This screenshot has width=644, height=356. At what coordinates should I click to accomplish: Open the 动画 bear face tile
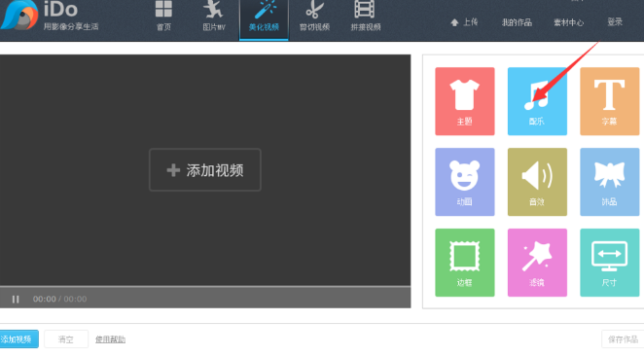(465, 182)
